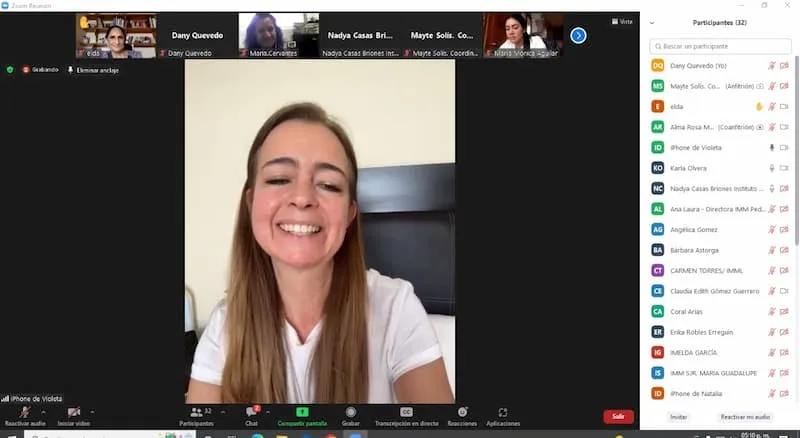
Task: Open the Aplicaciones icon
Action: [x=503, y=412]
